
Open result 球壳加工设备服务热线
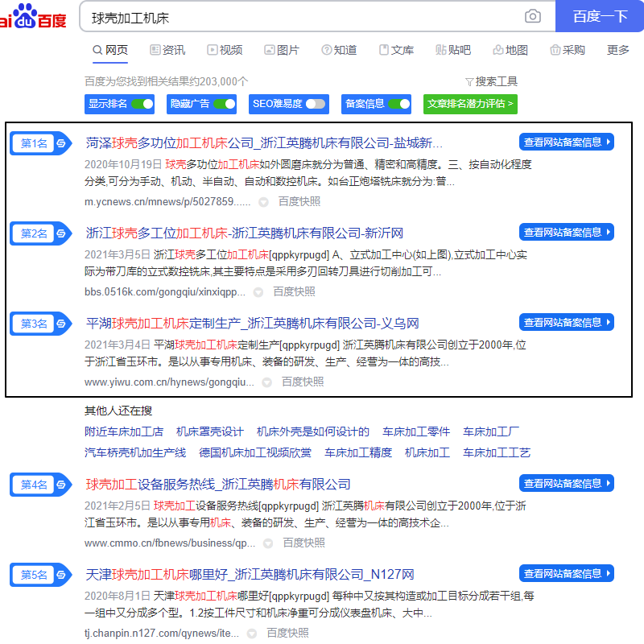(x=218, y=485)
